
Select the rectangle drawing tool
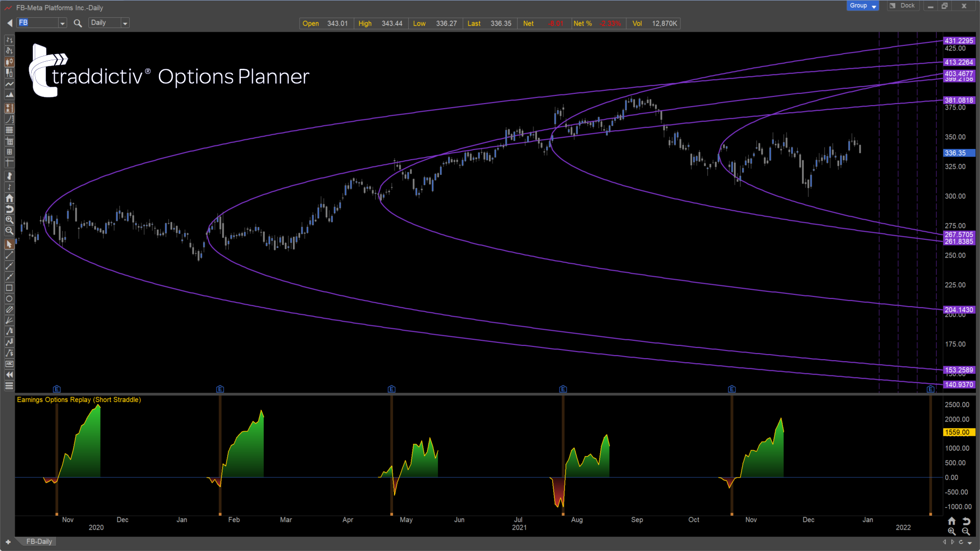coord(9,288)
